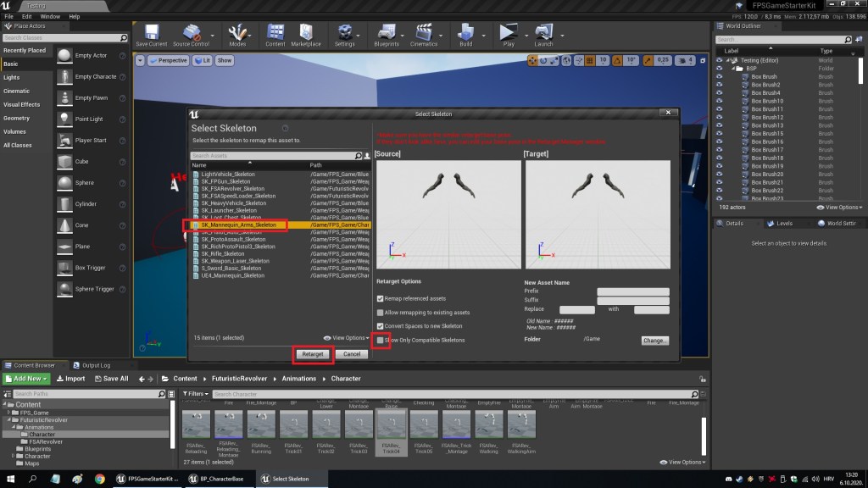Click the Launch toolbar icon
The height and width of the screenshot is (488, 868).
point(543,35)
